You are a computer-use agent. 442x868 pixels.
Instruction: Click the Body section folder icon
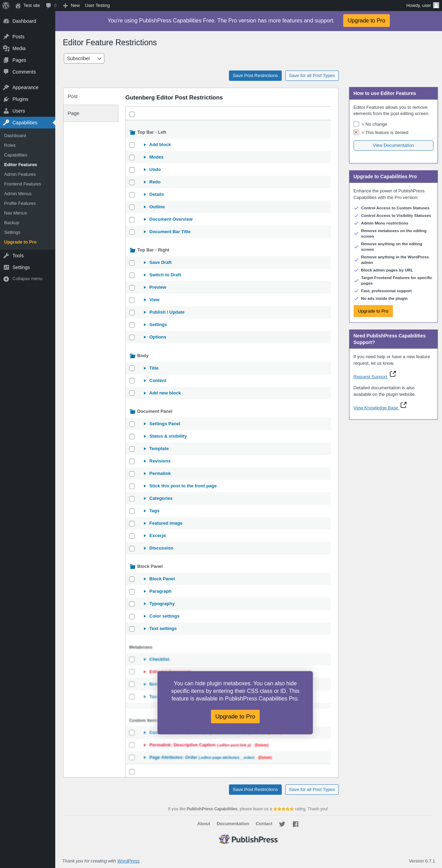132,356
